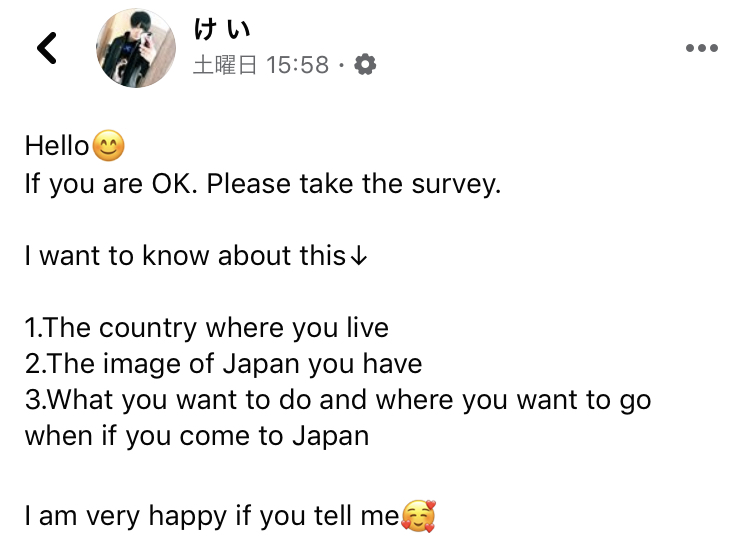
Task: Click the 土曜日 15:58 timestamp
Action: pos(261,65)
